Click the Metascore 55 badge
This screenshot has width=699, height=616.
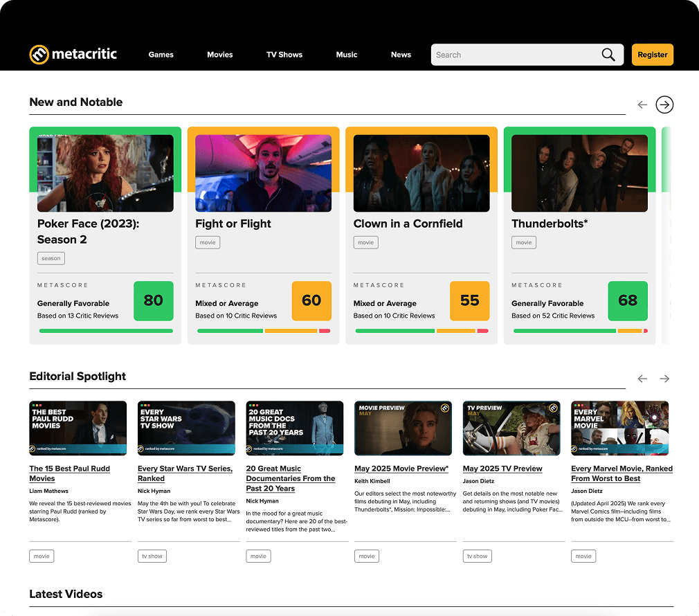pyautogui.click(x=469, y=300)
